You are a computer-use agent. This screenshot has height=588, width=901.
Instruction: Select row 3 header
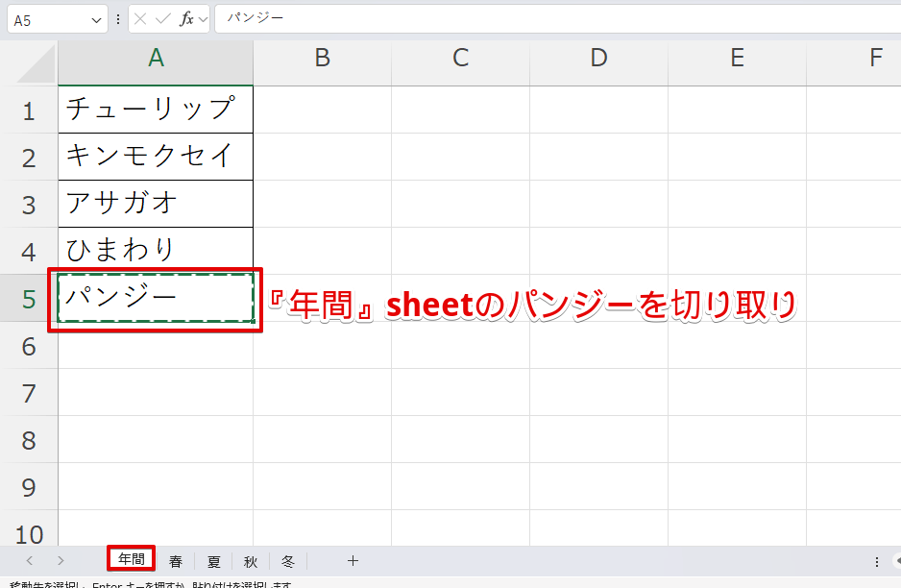[x=28, y=205]
